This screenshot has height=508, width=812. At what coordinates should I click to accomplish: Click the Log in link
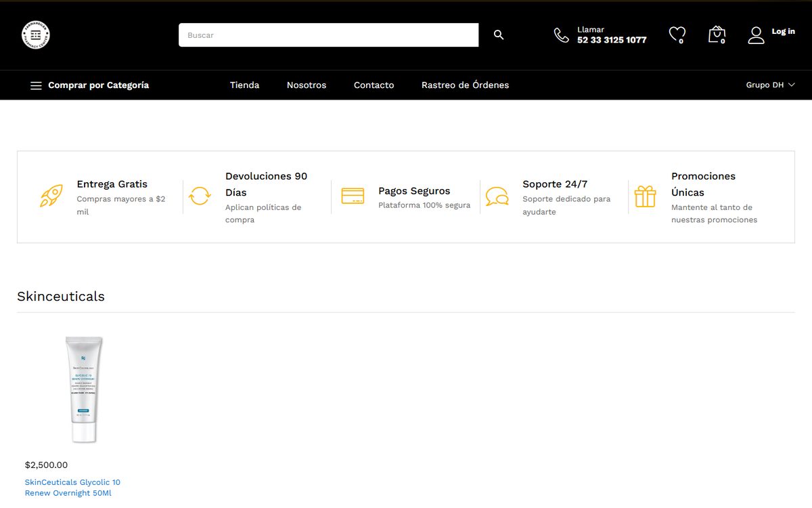click(784, 31)
